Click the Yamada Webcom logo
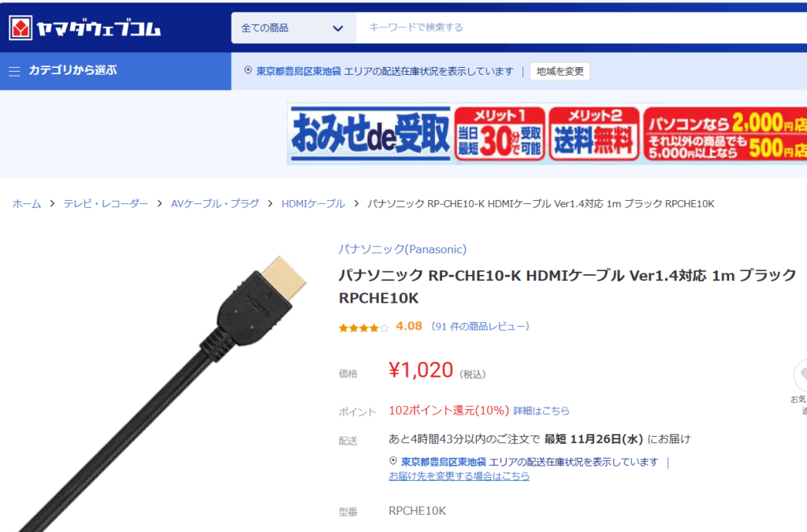The width and height of the screenshot is (807, 532). 85,28
